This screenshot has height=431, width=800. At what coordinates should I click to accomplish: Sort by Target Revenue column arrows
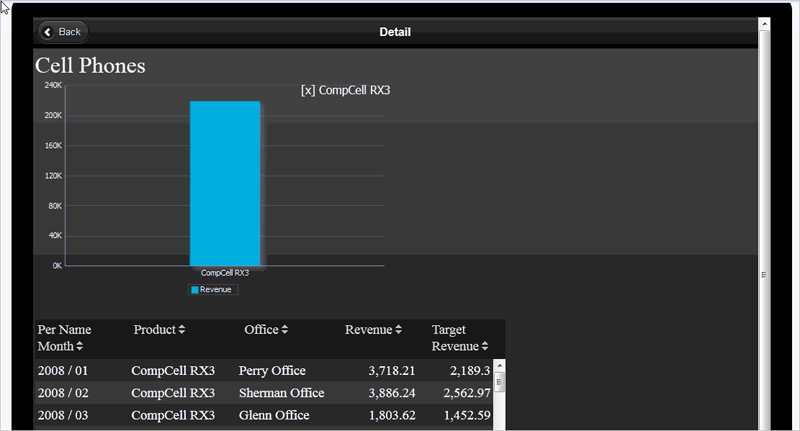pos(485,346)
